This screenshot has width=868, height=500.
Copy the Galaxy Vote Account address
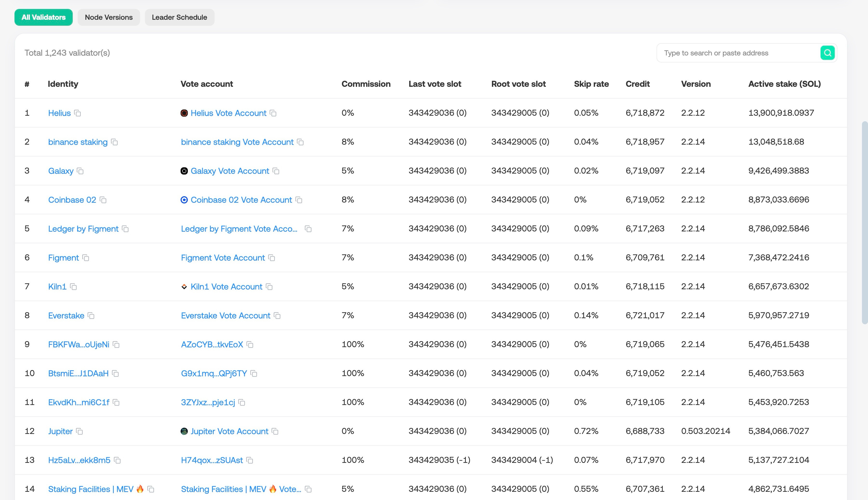pyautogui.click(x=276, y=171)
